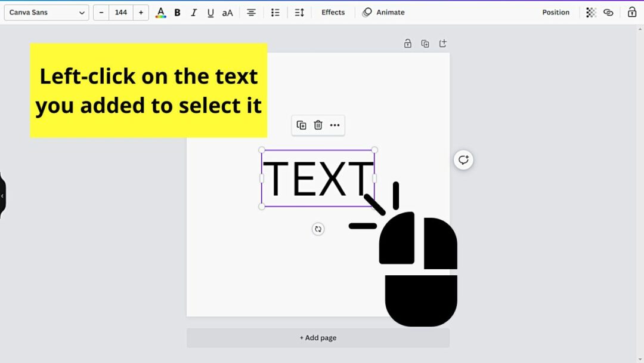Toggle bold formatting on the text
Viewport: 644px width, 363px height.
pos(177,12)
